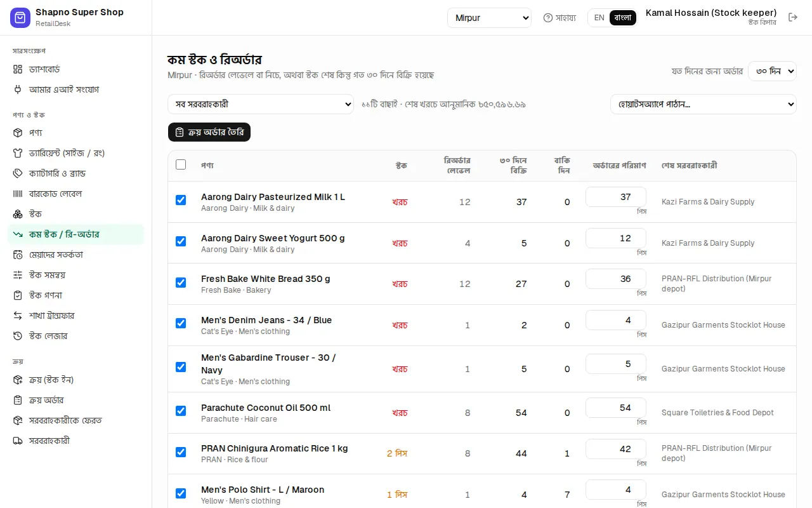Viewport: 812px width, 508px height.
Task: Click the ক্রয় (স্টক ইন) package icon
Action: point(18,380)
